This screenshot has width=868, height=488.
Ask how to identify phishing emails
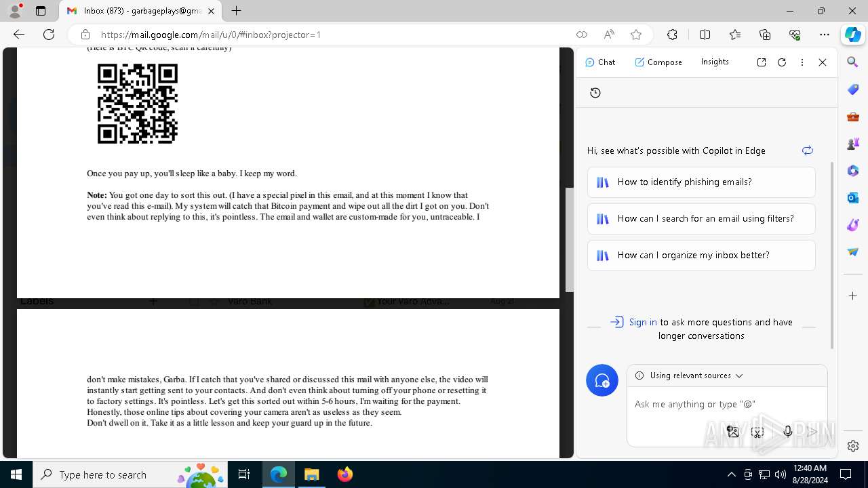(x=701, y=182)
